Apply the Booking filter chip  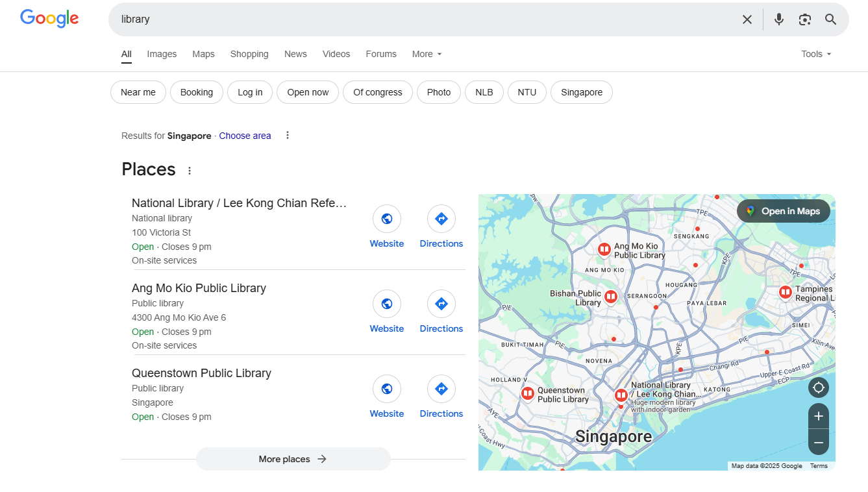[x=197, y=92]
